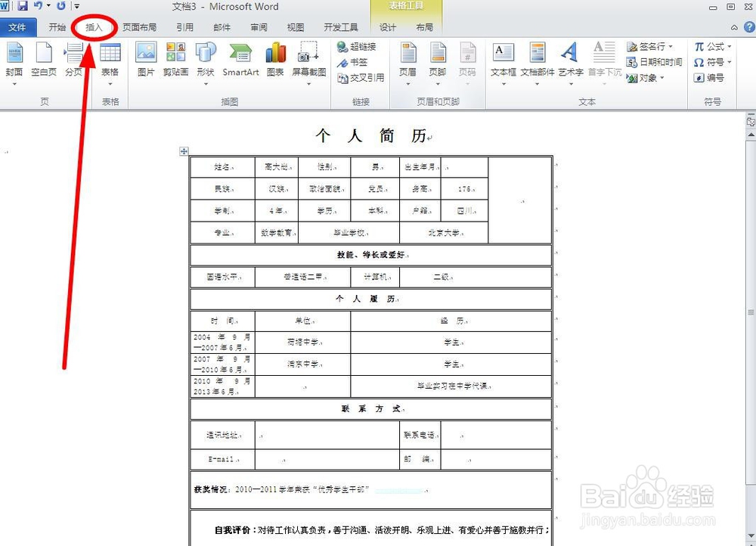Open the 形状 shapes gallery dropdown
Screen dimensions: 756x546
[x=204, y=83]
